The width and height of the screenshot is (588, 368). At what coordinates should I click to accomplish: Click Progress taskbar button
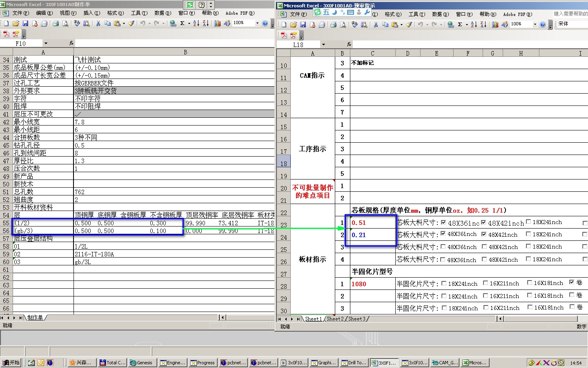[203, 363]
